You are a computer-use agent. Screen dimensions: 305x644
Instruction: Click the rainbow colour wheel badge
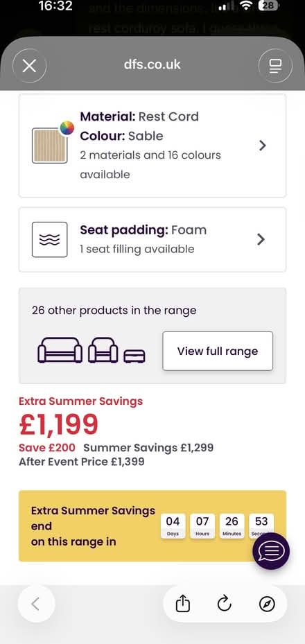pyautogui.click(x=67, y=128)
